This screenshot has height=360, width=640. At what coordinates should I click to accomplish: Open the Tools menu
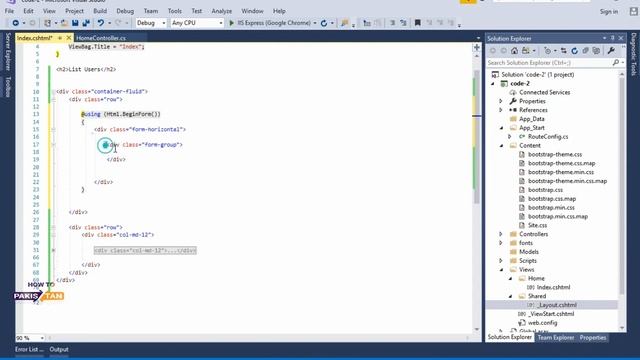point(175,11)
